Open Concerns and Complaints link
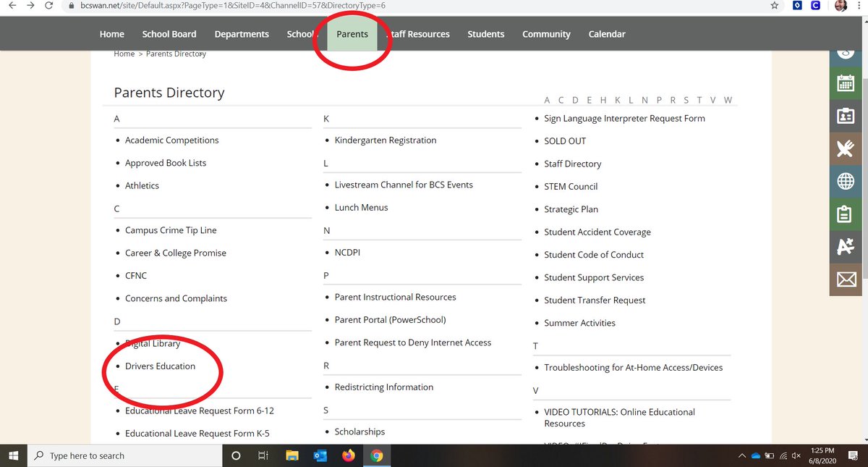Image resolution: width=868 pixels, height=467 pixels. click(x=176, y=298)
